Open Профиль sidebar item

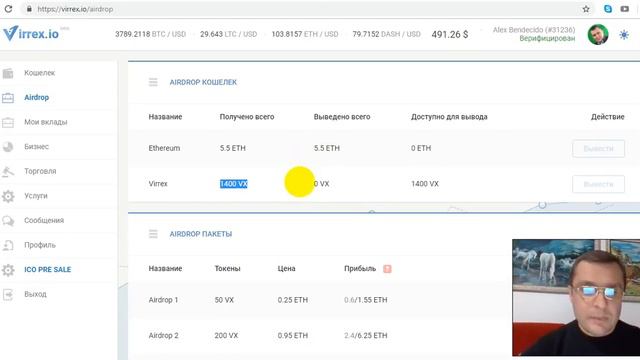pyautogui.click(x=40, y=245)
